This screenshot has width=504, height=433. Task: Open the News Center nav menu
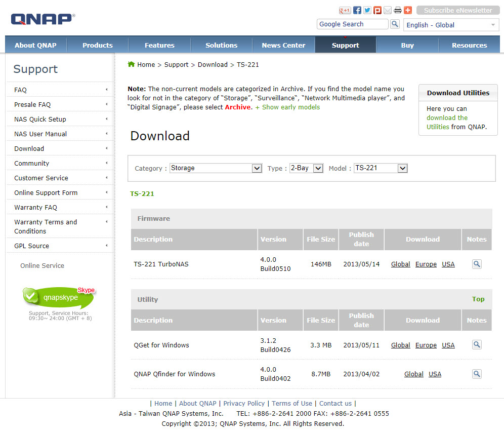click(x=283, y=45)
